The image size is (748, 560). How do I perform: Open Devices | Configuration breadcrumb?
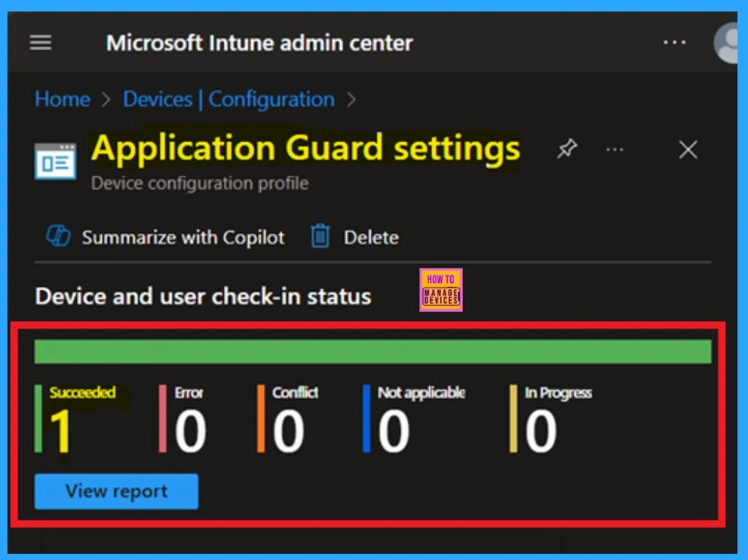pyautogui.click(x=229, y=99)
